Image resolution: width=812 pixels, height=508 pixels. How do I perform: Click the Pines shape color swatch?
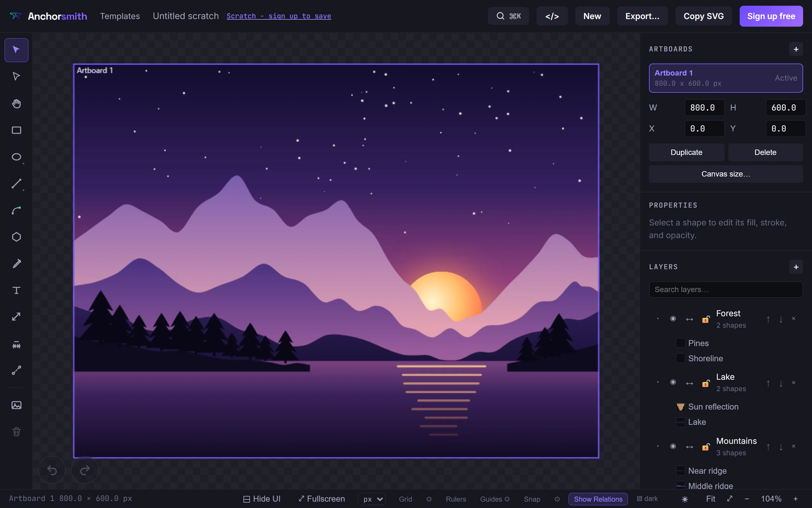pos(680,343)
